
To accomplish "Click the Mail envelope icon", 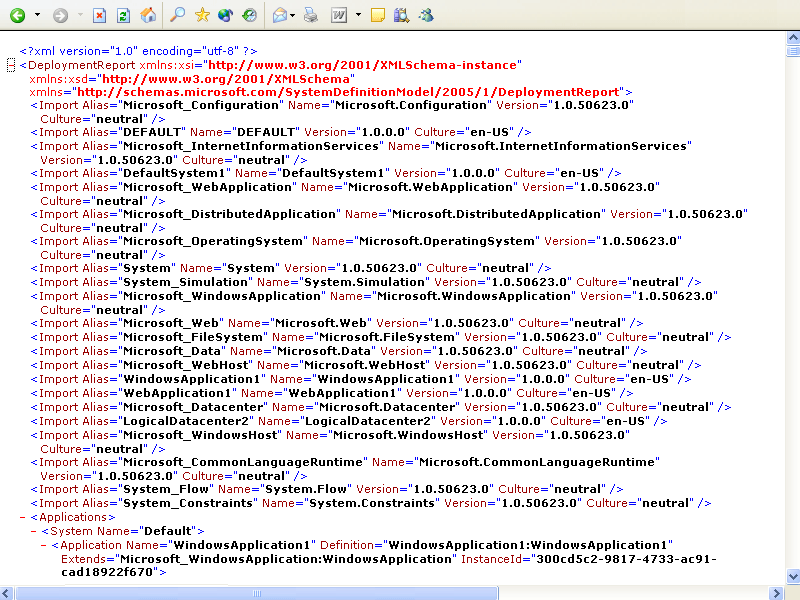I will [x=279, y=15].
